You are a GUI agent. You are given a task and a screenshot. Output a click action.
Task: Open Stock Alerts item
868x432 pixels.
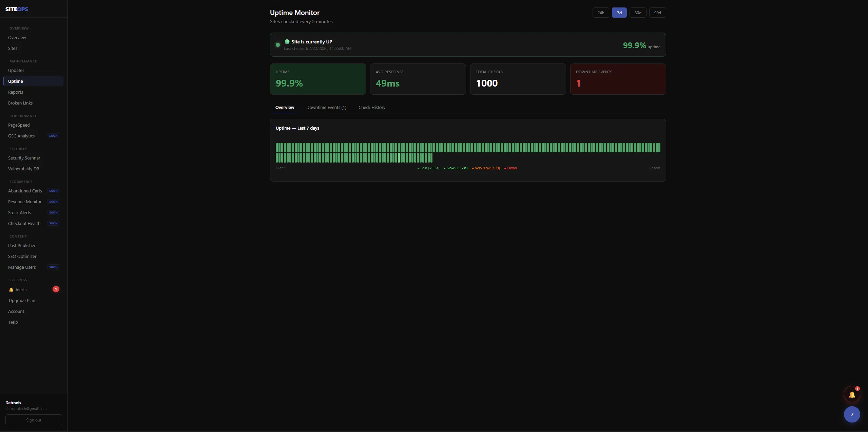[x=33, y=212]
